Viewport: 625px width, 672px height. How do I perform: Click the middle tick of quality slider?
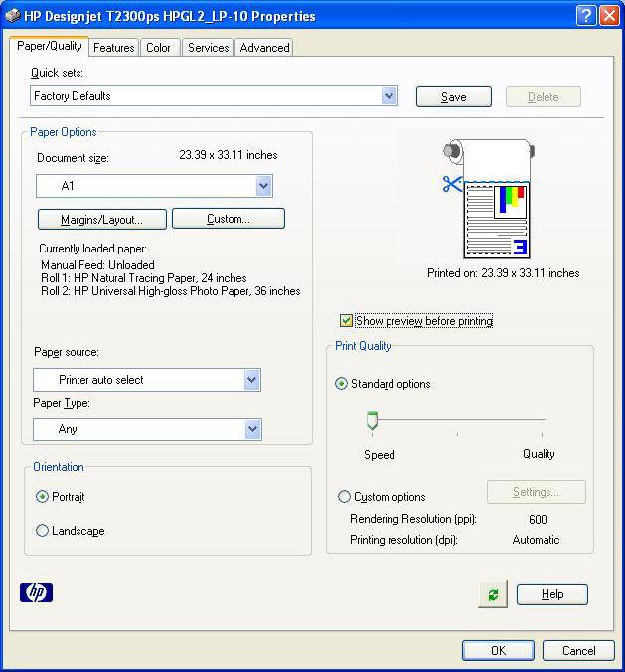(x=457, y=434)
